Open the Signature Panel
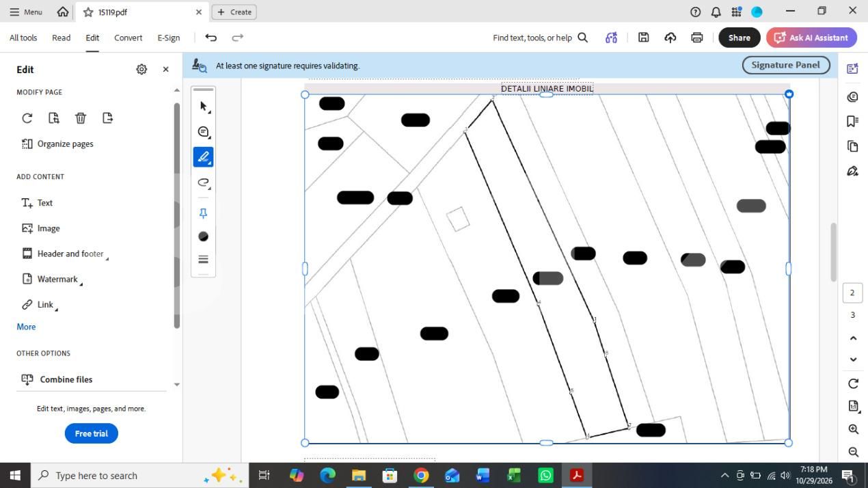 point(786,65)
